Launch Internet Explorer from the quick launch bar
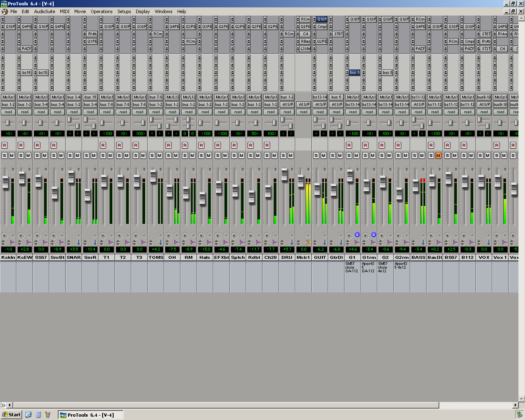The width and height of the screenshot is (525, 420). [28, 415]
